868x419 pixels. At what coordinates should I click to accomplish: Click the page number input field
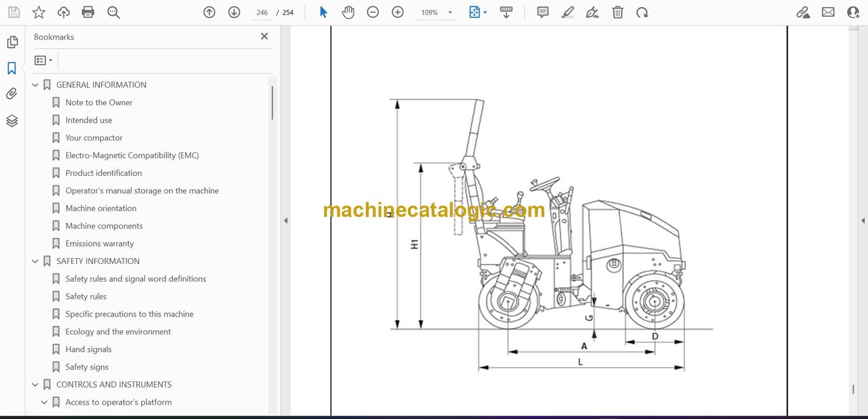pos(262,13)
